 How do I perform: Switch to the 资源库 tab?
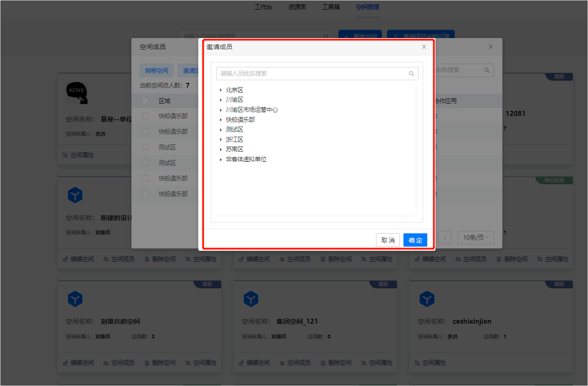click(x=297, y=7)
